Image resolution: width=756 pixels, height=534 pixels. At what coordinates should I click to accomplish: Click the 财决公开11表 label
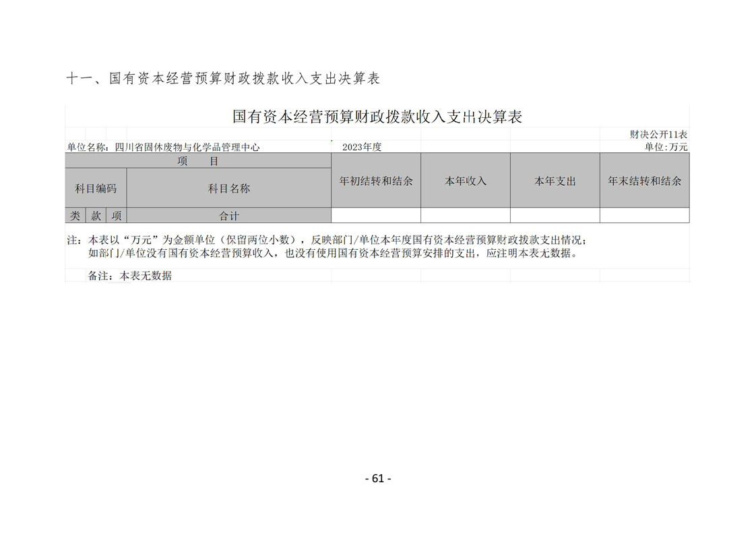tap(658, 134)
